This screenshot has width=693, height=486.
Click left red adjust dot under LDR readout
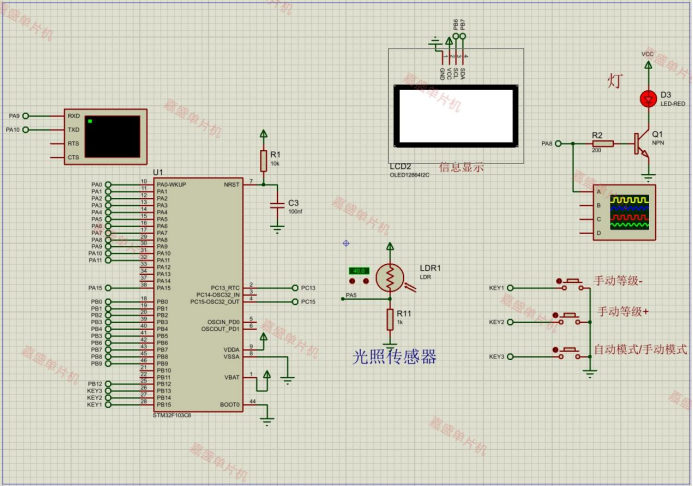tap(352, 281)
